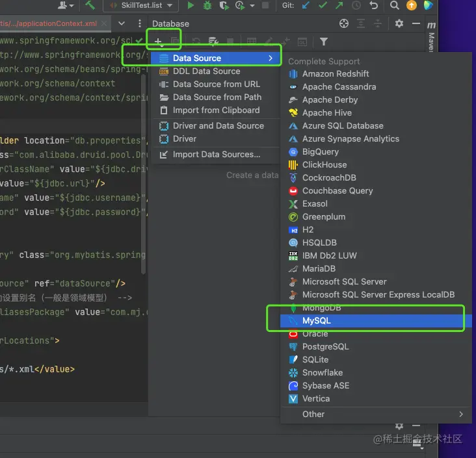This screenshot has height=458, width=476.
Task: Select Azure SQL Database
Action: pos(376,126)
